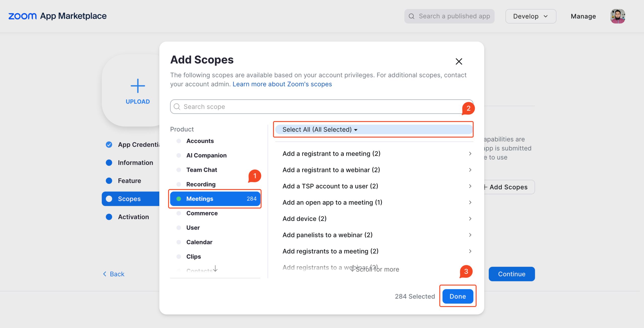
Task: Click the Add Scopes dialog title
Action: (202, 60)
